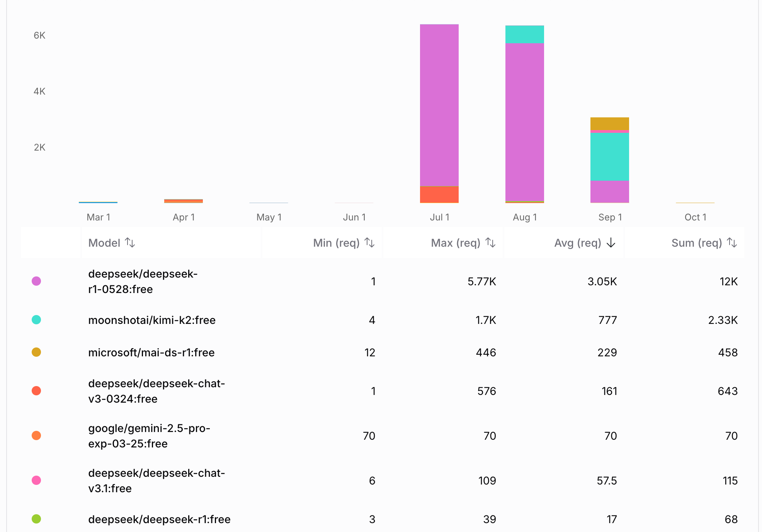Click the Max (req) sort arrows icon
The image size is (762, 532).
click(490, 243)
